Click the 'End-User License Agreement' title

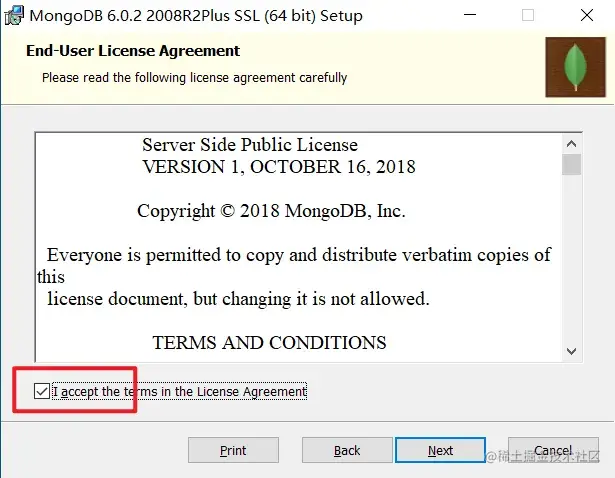pyautogui.click(x=133, y=51)
